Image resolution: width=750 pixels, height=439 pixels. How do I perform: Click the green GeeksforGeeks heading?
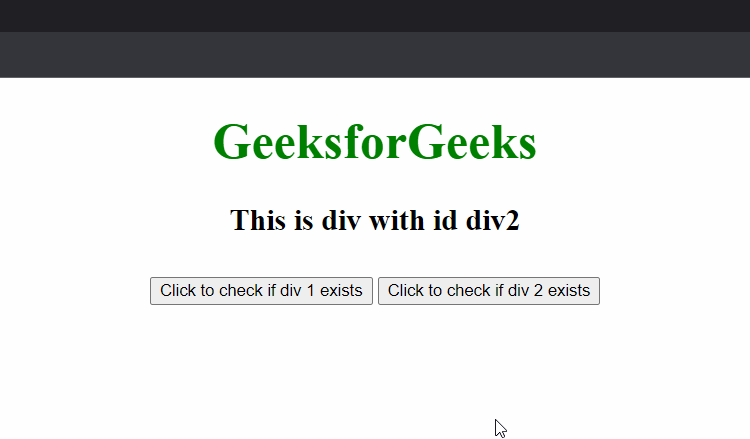pyautogui.click(x=375, y=142)
